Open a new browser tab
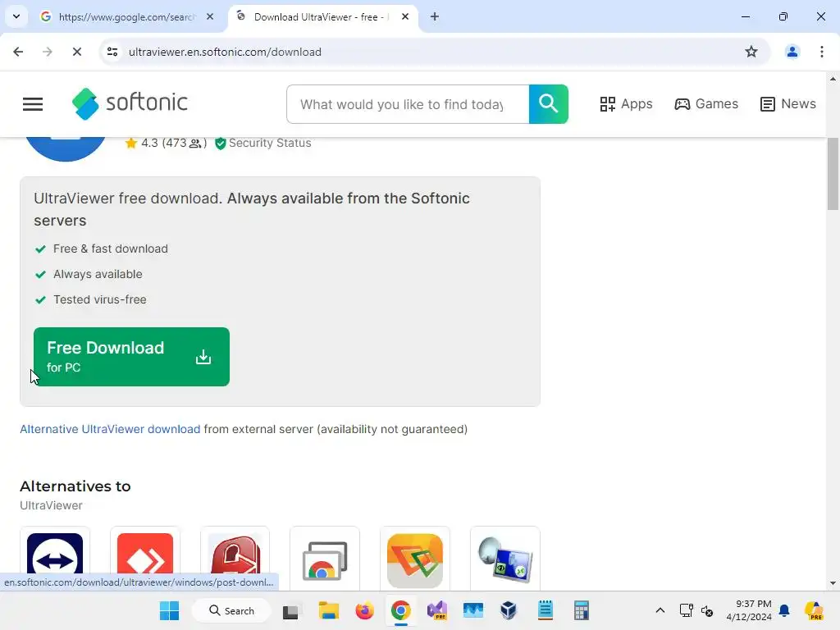Image resolution: width=840 pixels, height=630 pixels. pos(435,17)
